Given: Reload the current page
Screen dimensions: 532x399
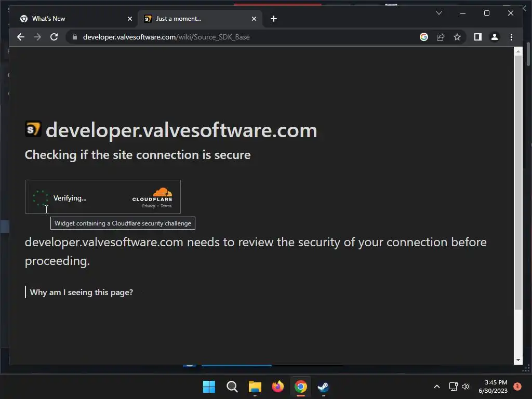Looking at the screenshot, I should tap(54, 37).
